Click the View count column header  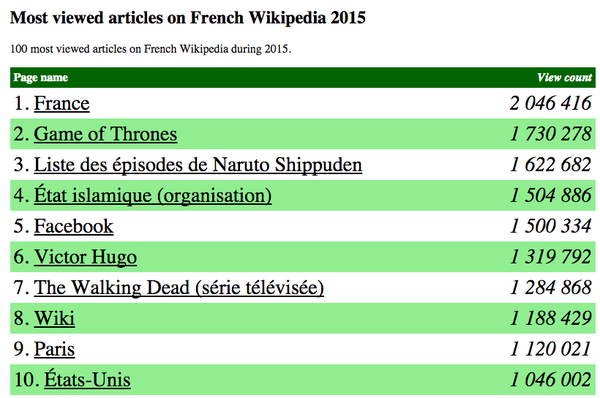564,78
